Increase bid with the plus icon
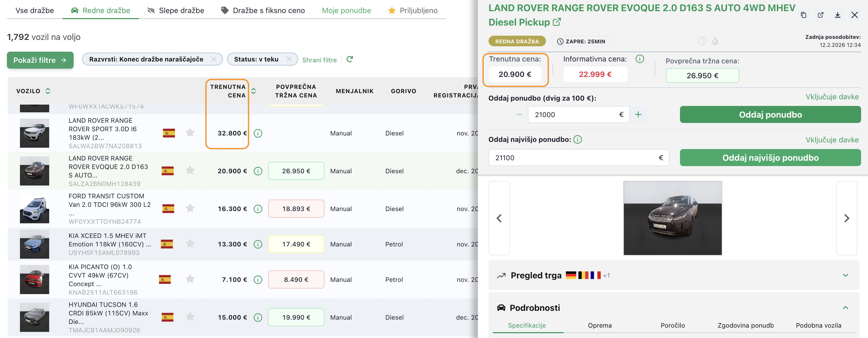The image size is (868, 338). pos(638,115)
